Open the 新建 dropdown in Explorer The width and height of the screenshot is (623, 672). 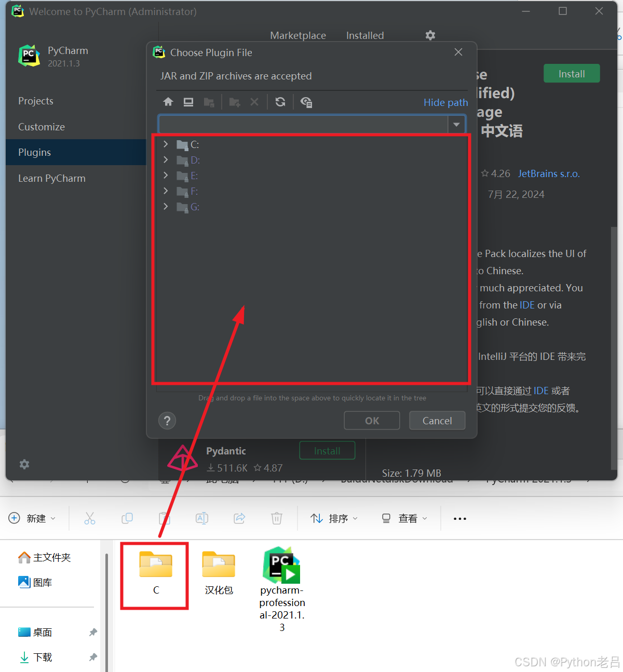[x=32, y=518]
